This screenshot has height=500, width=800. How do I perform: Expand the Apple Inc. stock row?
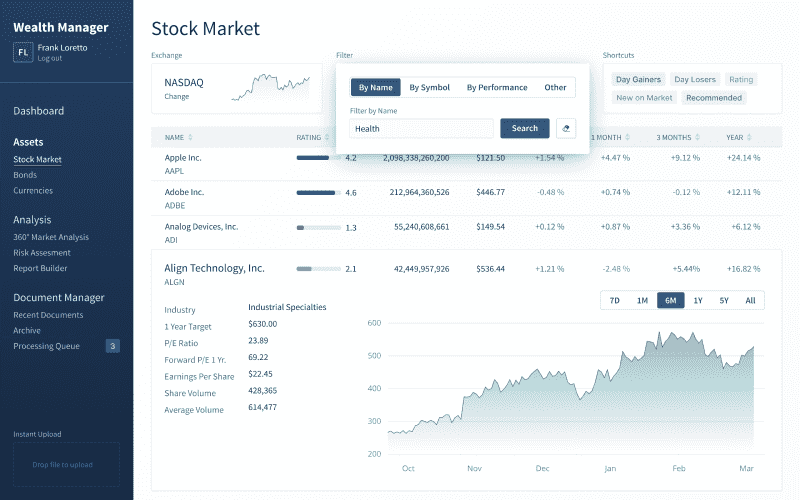click(x=183, y=157)
